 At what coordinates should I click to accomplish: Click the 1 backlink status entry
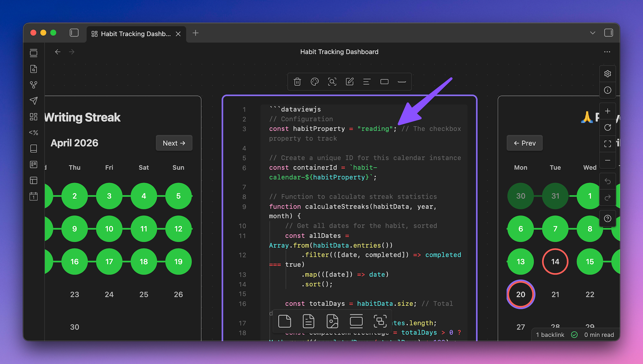pos(550,335)
